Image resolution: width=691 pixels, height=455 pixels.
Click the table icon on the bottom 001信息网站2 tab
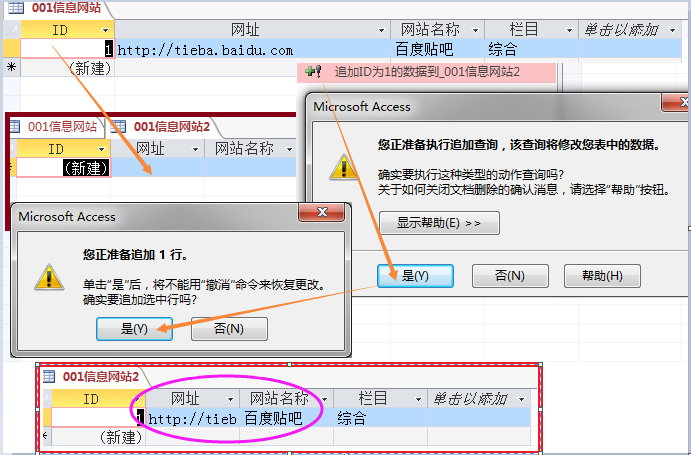click(x=49, y=376)
